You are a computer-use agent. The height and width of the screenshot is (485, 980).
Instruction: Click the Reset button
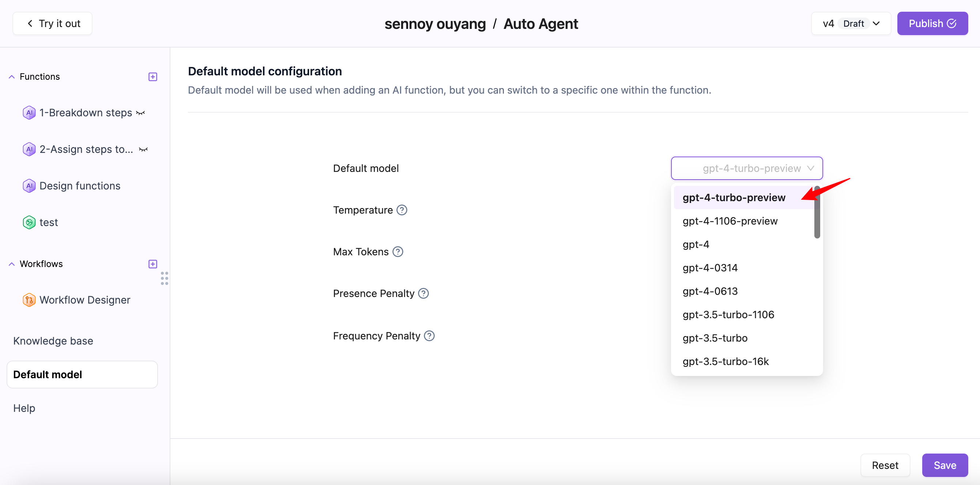[885, 465]
